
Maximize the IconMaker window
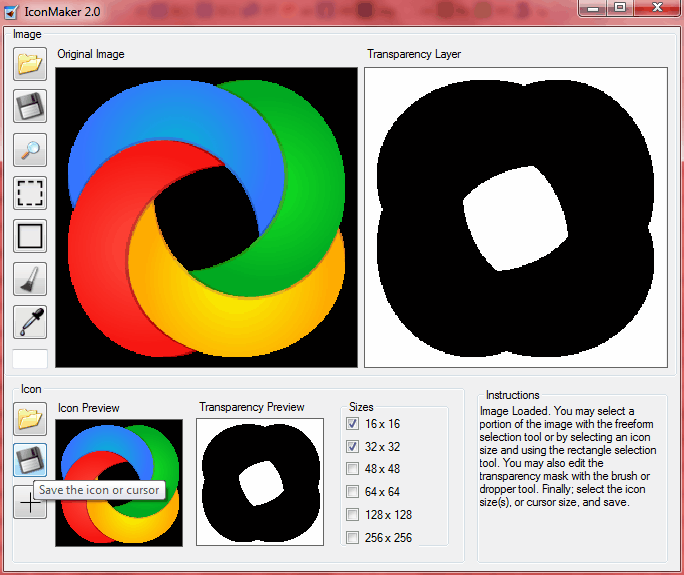[620, 7]
